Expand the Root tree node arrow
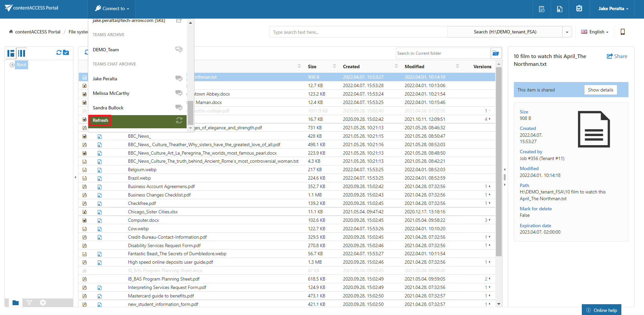Screen dimensions: 644x315 coord(12,65)
